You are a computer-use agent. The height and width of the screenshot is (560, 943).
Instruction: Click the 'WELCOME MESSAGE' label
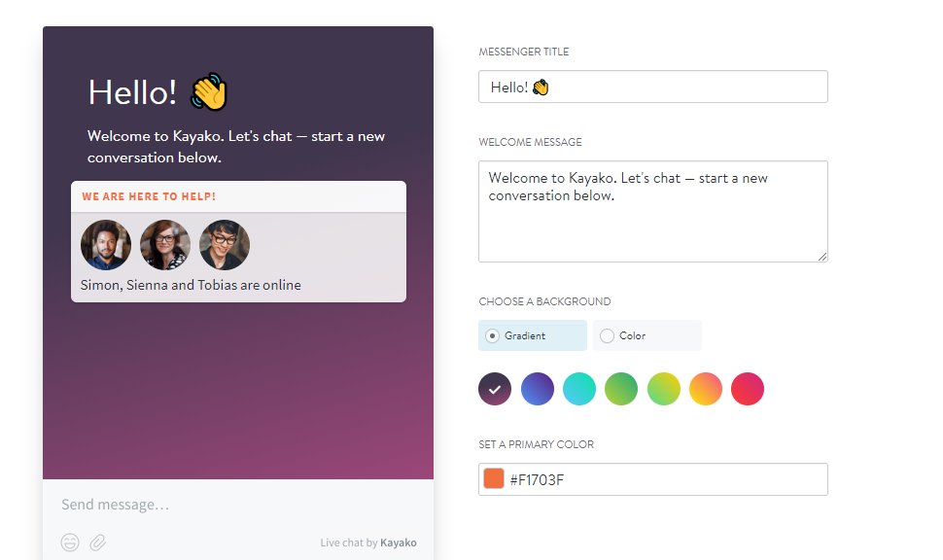[531, 142]
